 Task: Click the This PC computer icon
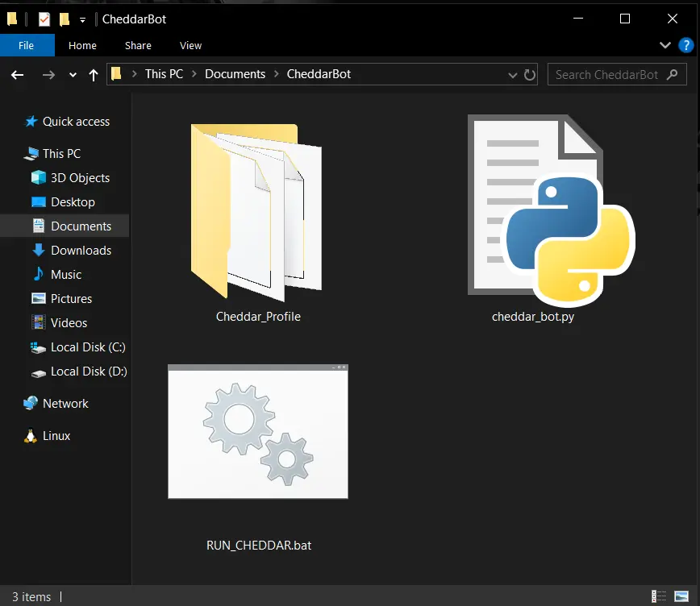(31, 153)
